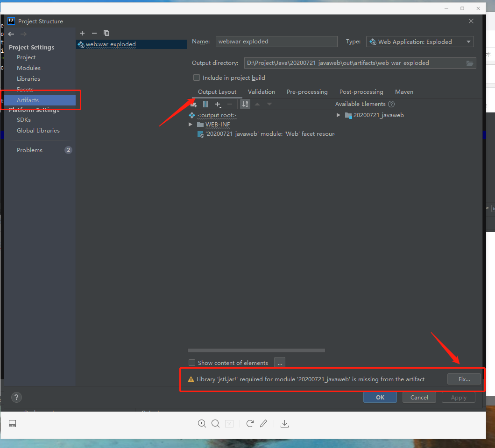Browse for output directory folder icon

point(470,63)
